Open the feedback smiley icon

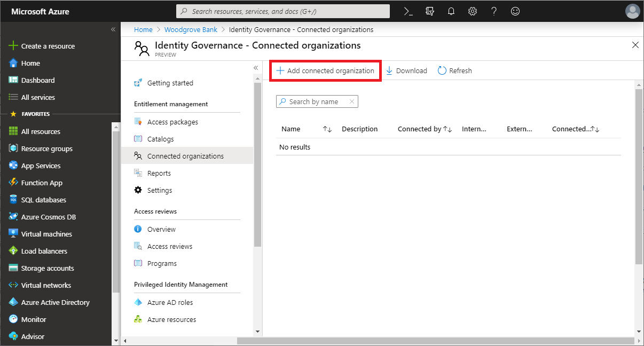click(x=515, y=11)
